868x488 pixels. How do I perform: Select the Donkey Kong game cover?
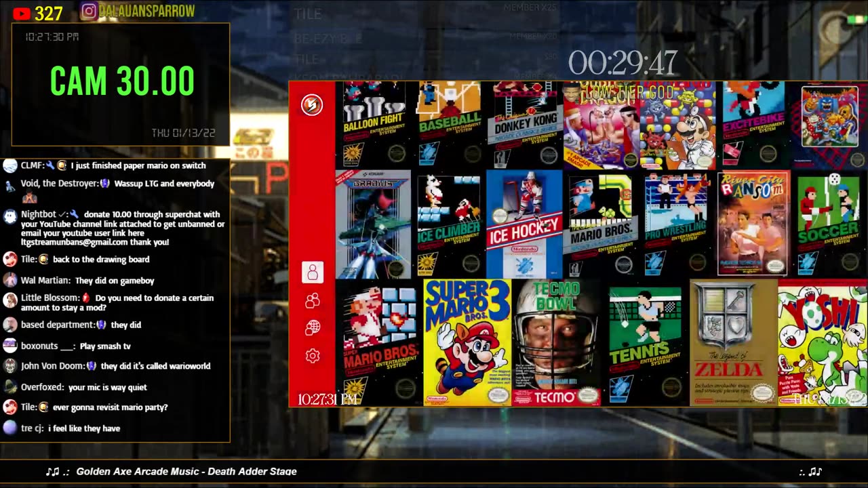click(x=526, y=125)
